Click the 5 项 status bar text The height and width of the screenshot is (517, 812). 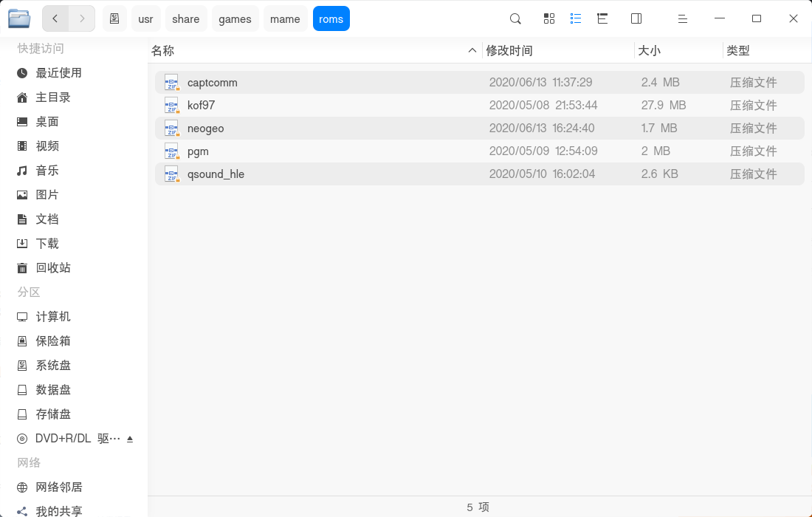478,507
